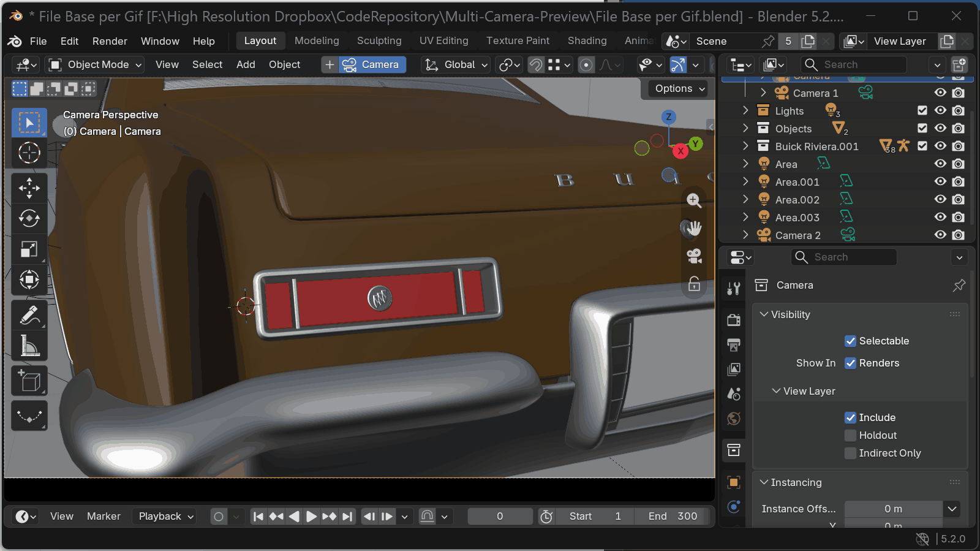
Task: Pick the Annotate pencil tool
Action: [29, 316]
